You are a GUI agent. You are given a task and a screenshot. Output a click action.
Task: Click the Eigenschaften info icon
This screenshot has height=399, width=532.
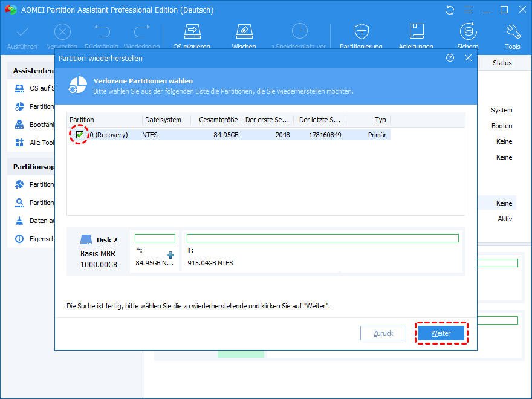pyautogui.click(x=19, y=239)
